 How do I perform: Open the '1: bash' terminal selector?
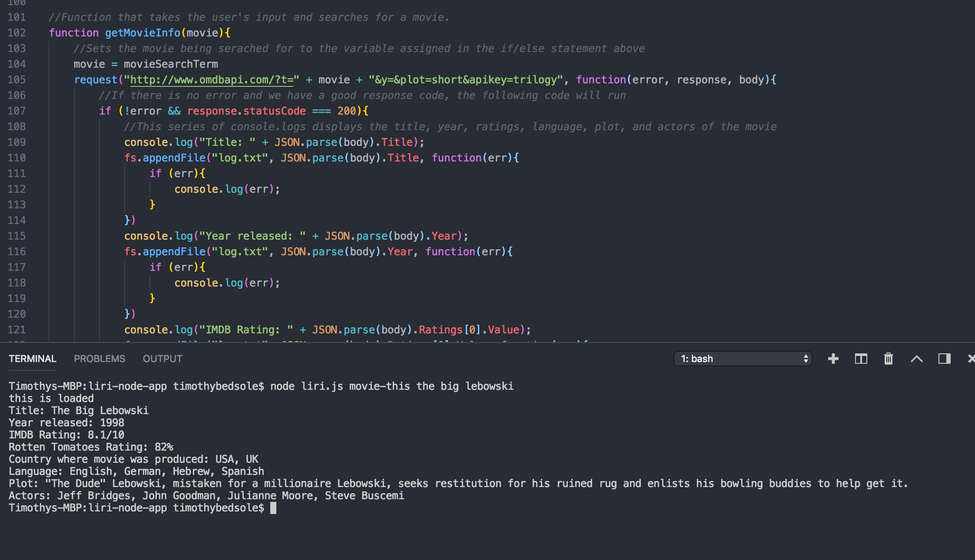pyautogui.click(x=743, y=359)
